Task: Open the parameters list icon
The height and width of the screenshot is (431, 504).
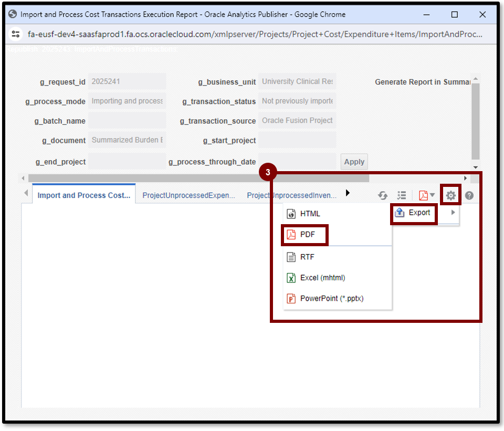Action: (x=402, y=195)
